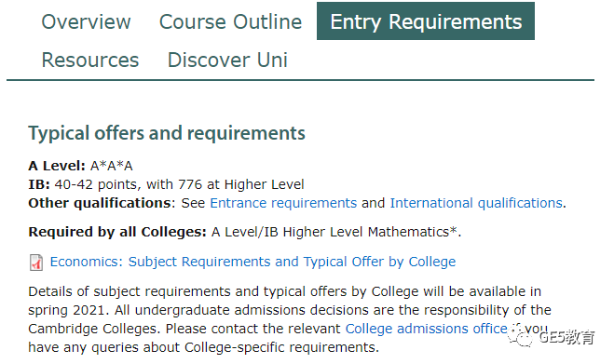The height and width of the screenshot is (364, 614).
Task: Open the PDF icon beside Economics link
Action: pos(36,263)
